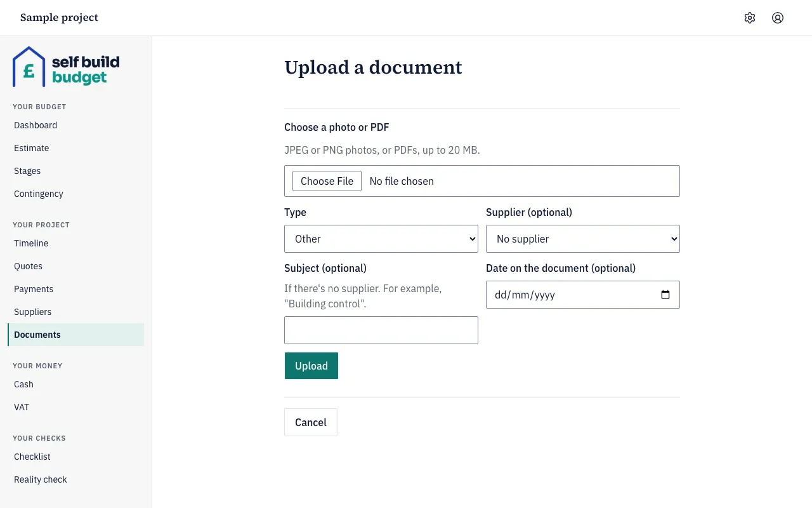Focus the Subject text input field
Viewport: 812px width, 508px height.
(x=381, y=330)
